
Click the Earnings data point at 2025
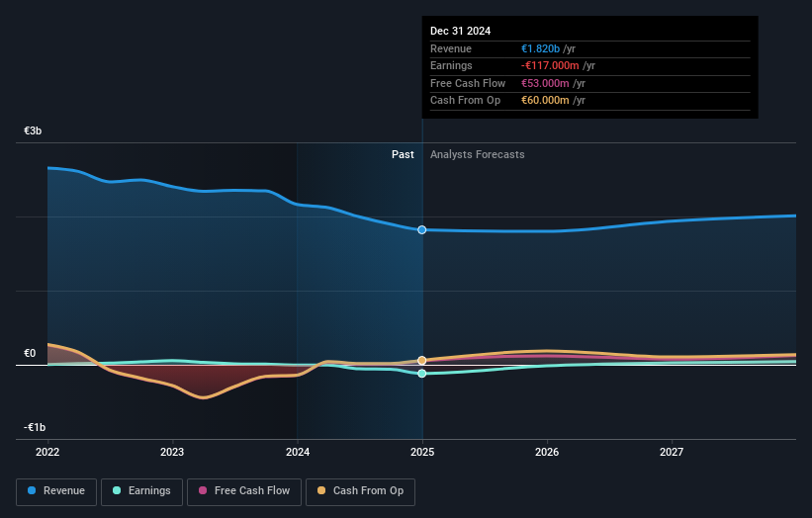click(x=422, y=373)
